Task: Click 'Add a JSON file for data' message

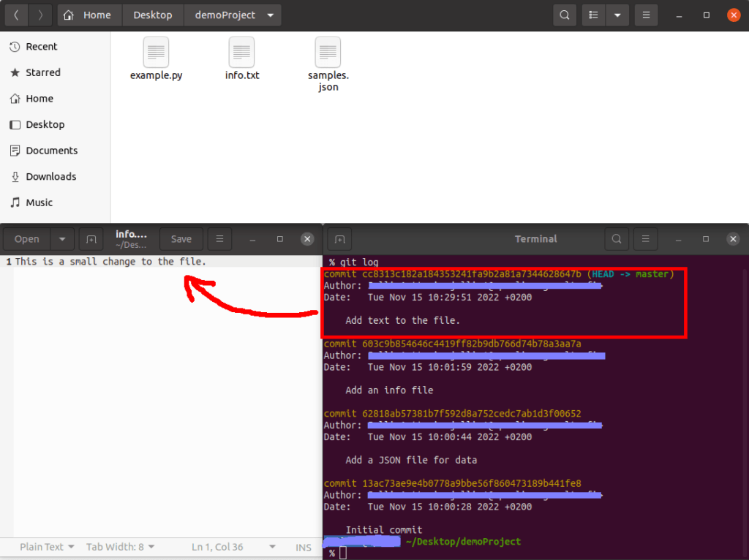Action: pyautogui.click(x=411, y=460)
